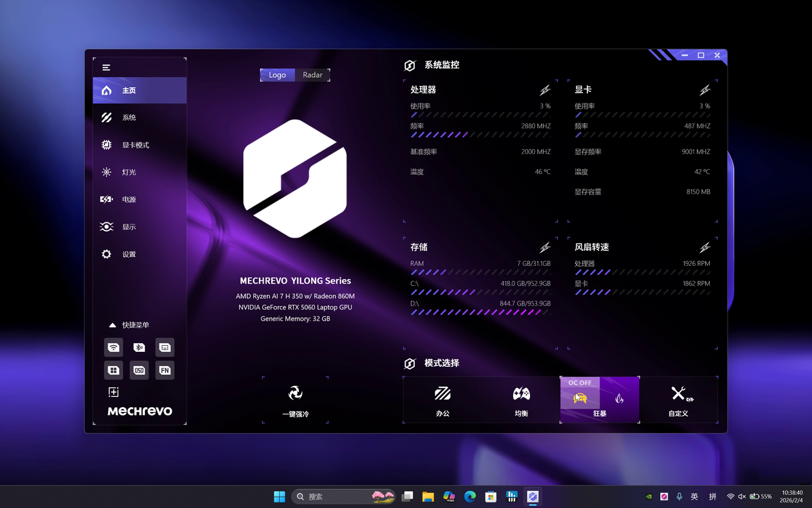Open the 灯光 lighting page

139,172
